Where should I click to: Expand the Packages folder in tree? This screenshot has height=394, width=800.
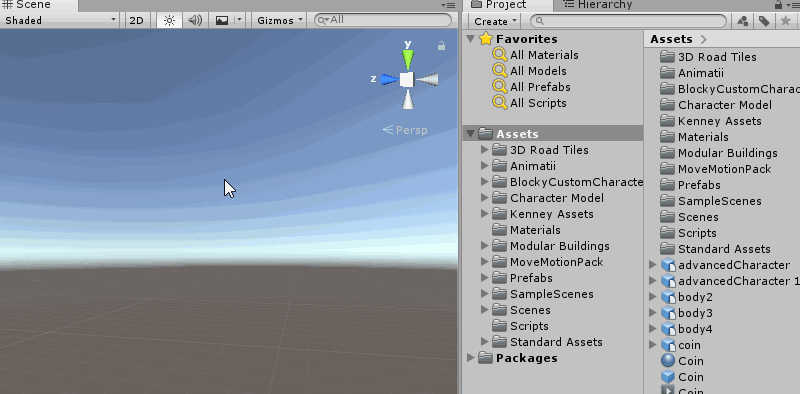pos(471,358)
